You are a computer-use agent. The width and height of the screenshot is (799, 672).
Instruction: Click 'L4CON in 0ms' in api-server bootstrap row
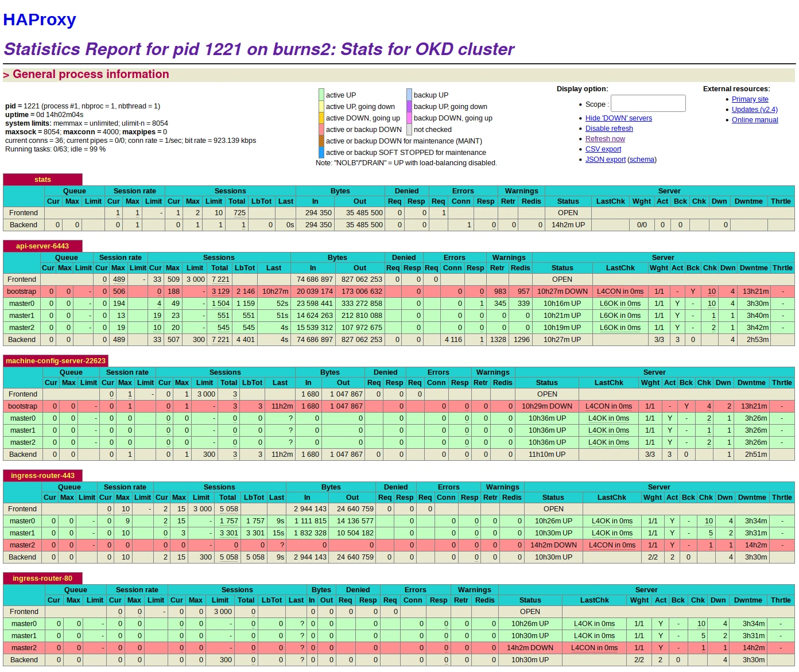point(620,292)
